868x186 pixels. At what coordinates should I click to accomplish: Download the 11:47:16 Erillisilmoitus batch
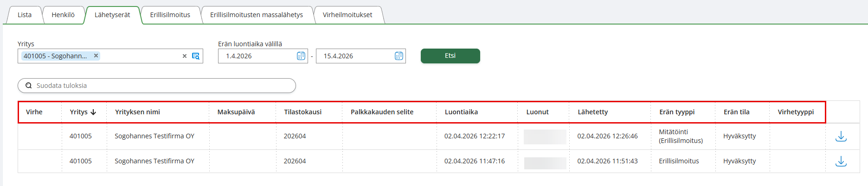(841, 161)
